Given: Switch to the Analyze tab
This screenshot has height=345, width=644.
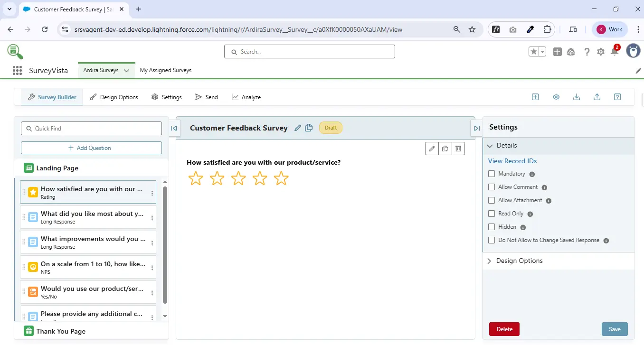Looking at the screenshot, I should 246,97.
